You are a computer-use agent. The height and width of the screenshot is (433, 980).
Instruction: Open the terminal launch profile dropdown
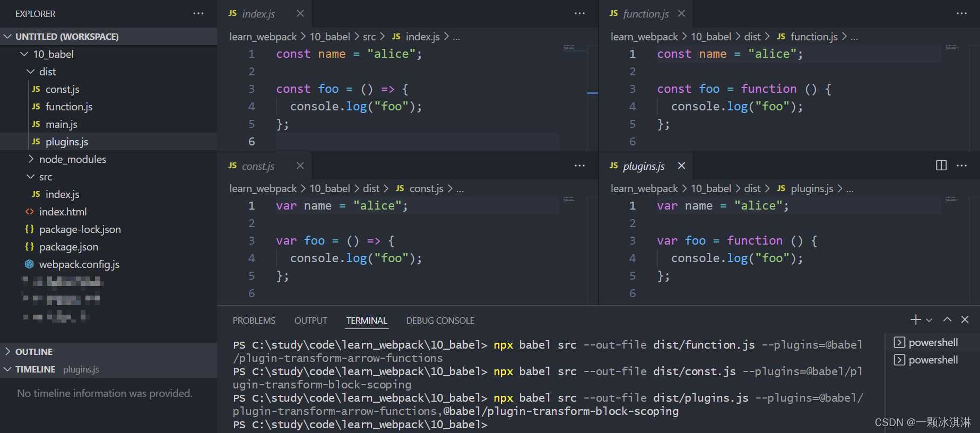click(929, 320)
